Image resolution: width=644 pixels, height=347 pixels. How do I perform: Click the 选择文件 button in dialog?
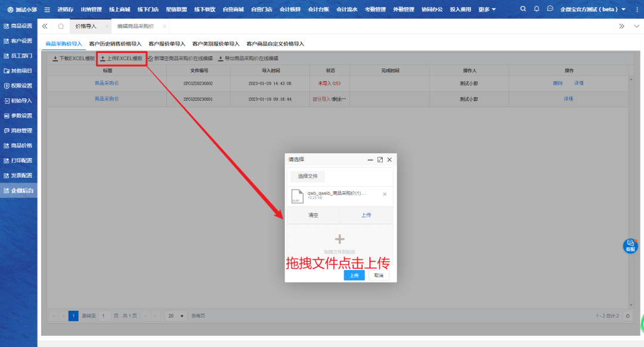[308, 176]
